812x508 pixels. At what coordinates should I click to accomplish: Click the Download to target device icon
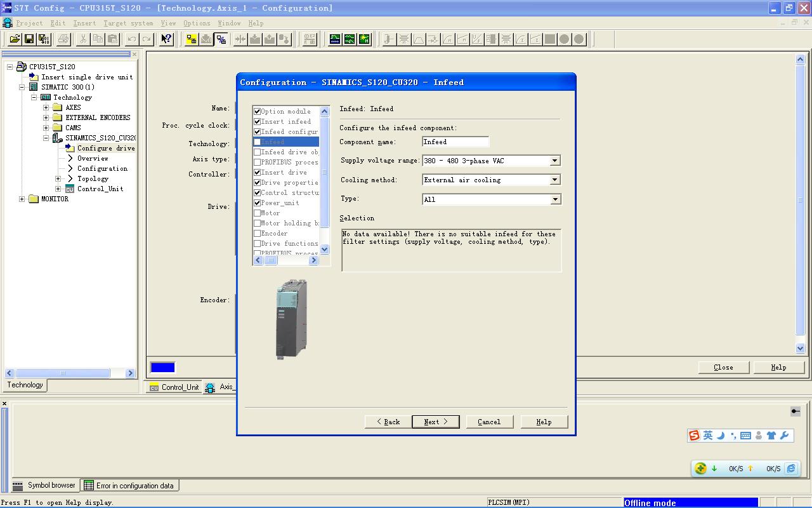(x=255, y=39)
